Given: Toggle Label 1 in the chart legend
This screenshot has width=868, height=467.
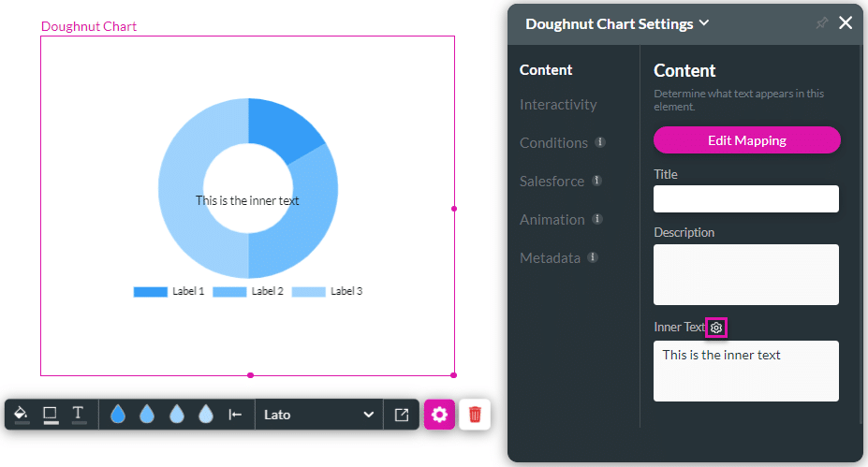Looking at the screenshot, I should point(169,292).
